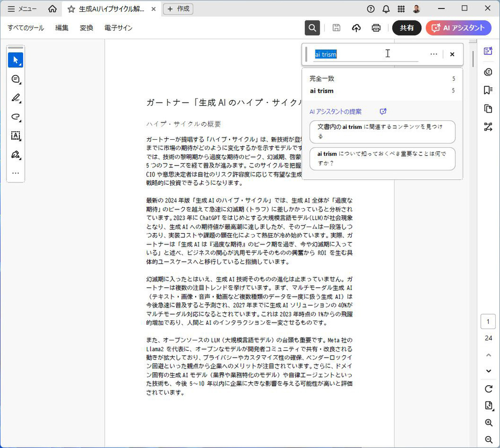Go to next page down chevron
500x448 pixels.
(x=489, y=371)
